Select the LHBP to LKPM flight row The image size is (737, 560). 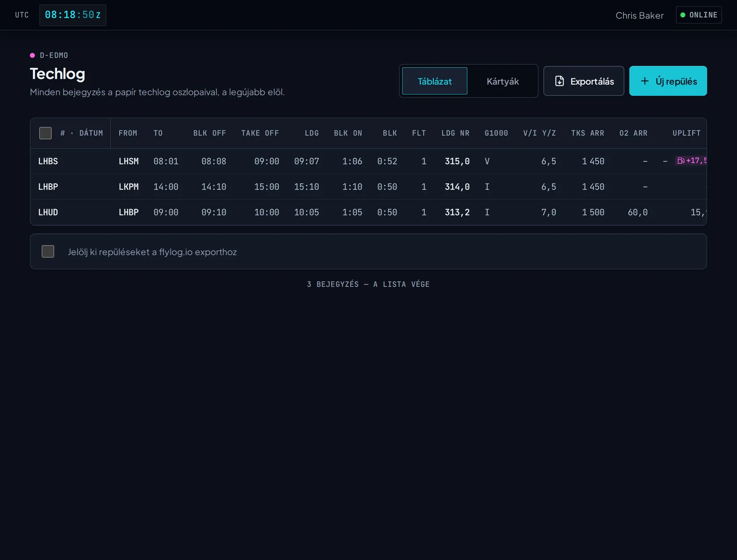(x=368, y=187)
